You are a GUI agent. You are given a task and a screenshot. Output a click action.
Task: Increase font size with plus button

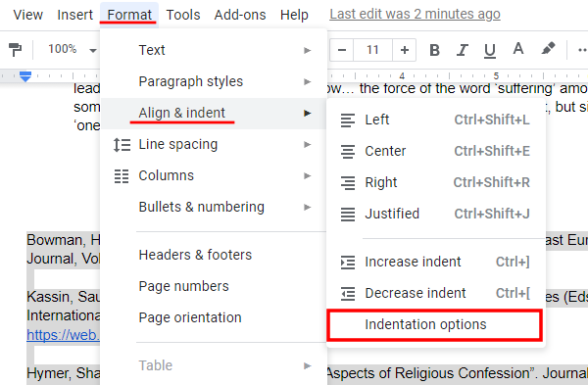tap(404, 50)
